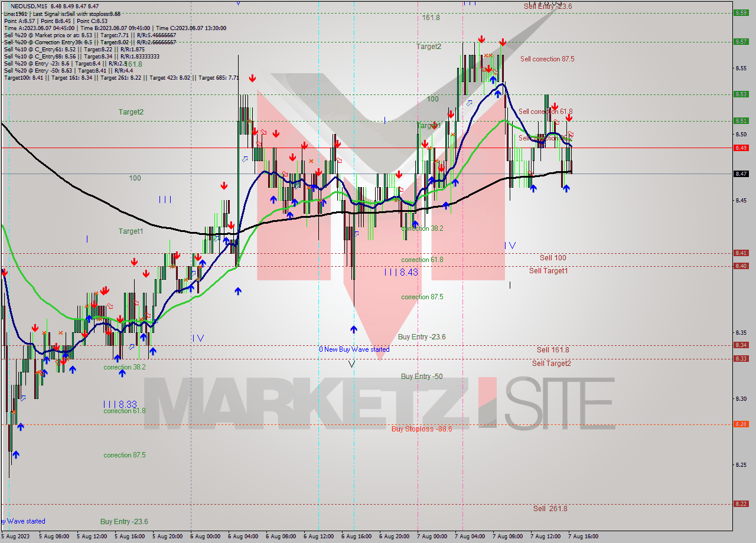The height and width of the screenshot is (543, 756).
Task: Click the '5 Aug 2023' date label
Action: click(16, 537)
